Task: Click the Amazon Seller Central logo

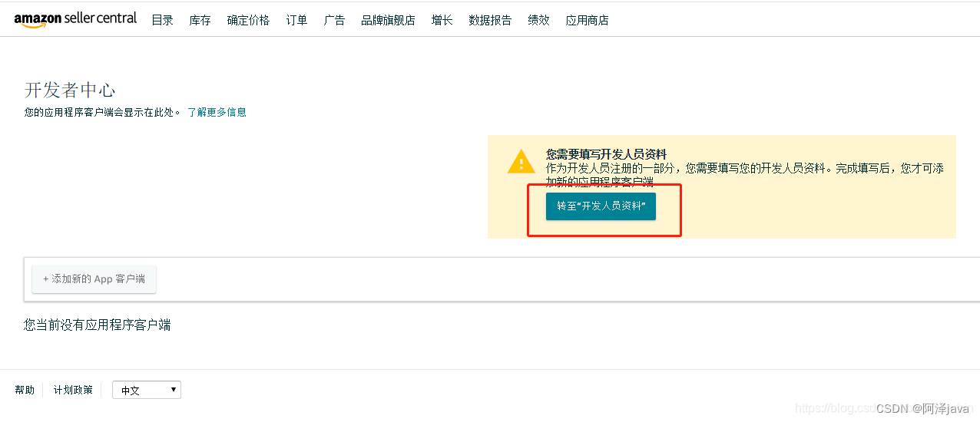Action: pos(75,19)
